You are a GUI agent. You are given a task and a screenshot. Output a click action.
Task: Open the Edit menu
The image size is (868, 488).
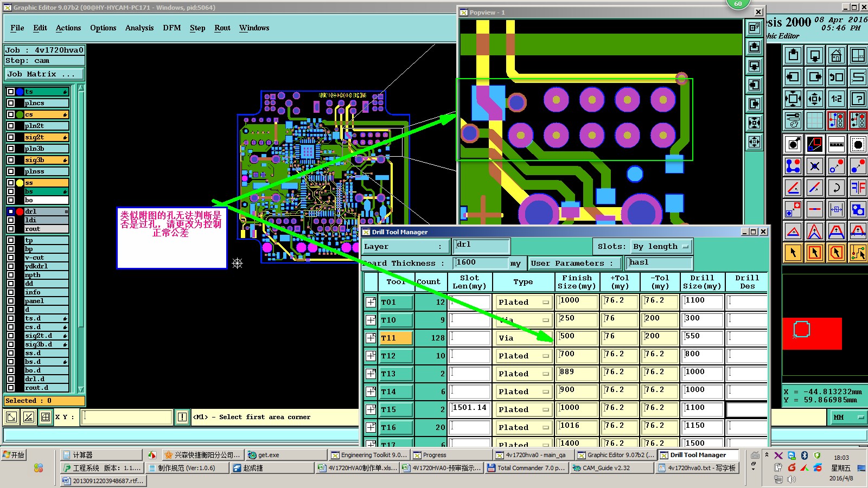40,28
